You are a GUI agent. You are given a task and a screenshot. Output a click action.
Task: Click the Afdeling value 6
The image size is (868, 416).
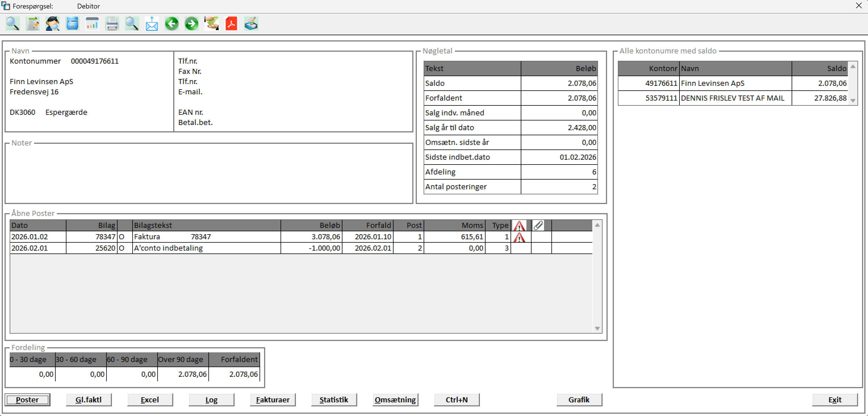(x=594, y=172)
